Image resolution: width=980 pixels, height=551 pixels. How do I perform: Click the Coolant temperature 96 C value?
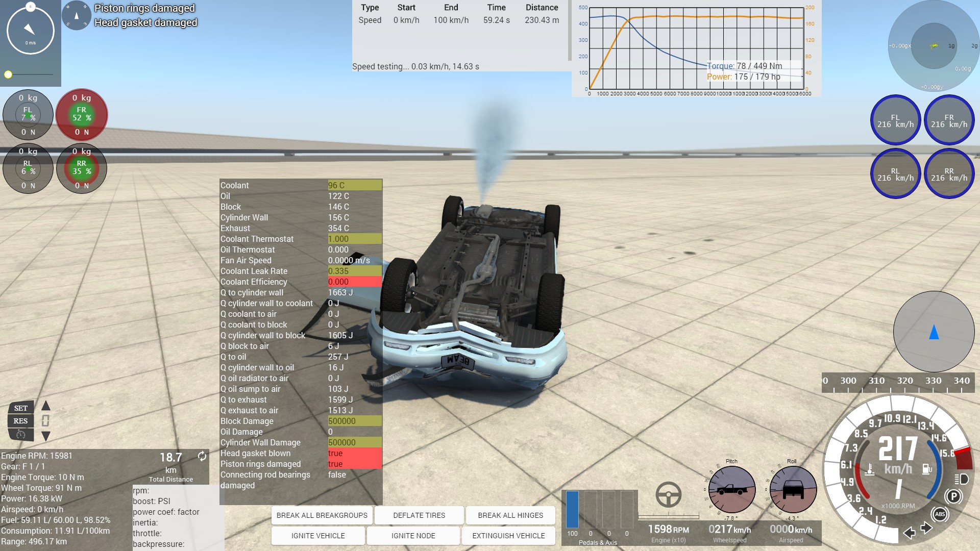[x=355, y=185]
